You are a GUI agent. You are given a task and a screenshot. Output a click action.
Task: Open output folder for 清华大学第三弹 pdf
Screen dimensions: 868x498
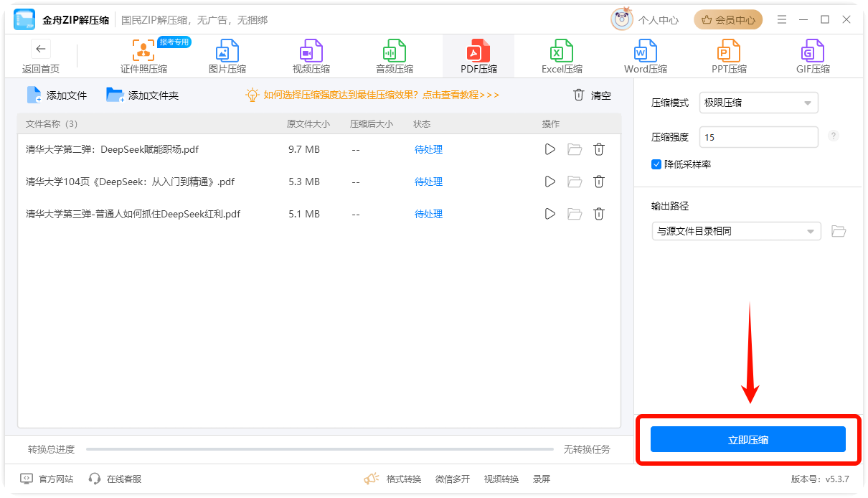coord(575,214)
